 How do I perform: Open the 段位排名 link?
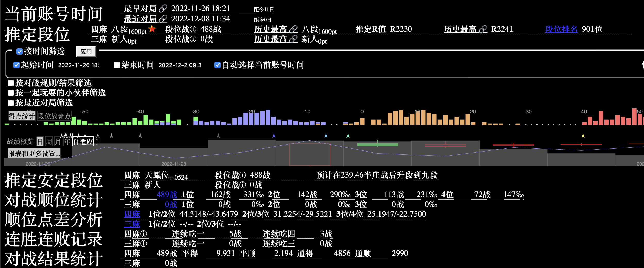562,29
